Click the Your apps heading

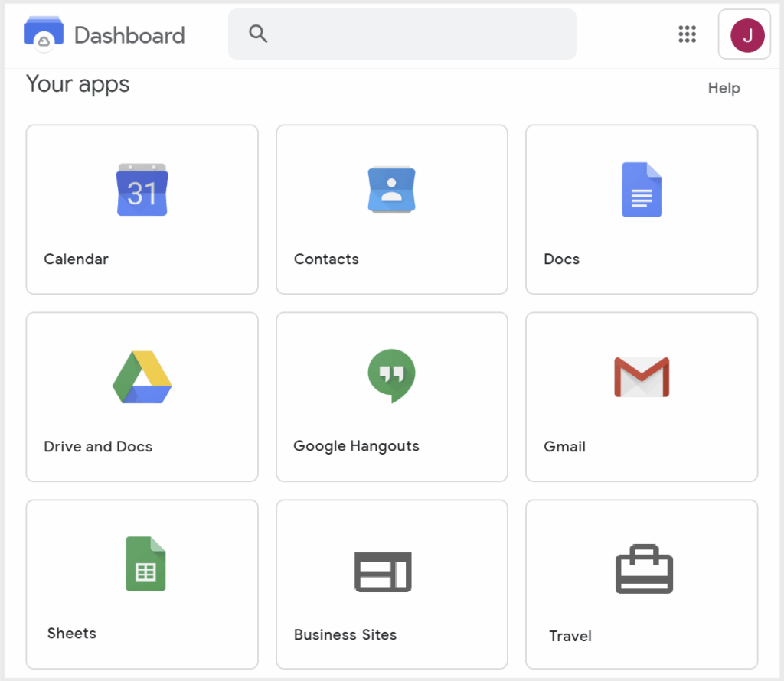click(x=78, y=84)
